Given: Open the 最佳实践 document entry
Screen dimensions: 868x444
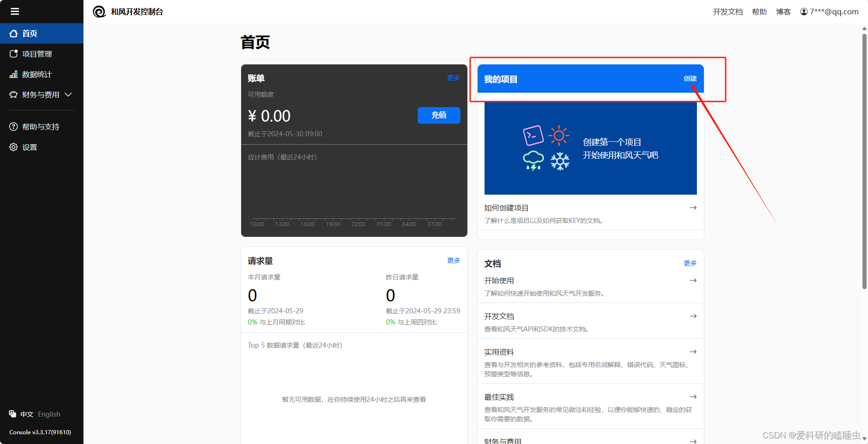Looking at the screenshot, I should pyautogui.click(x=590, y=407).
